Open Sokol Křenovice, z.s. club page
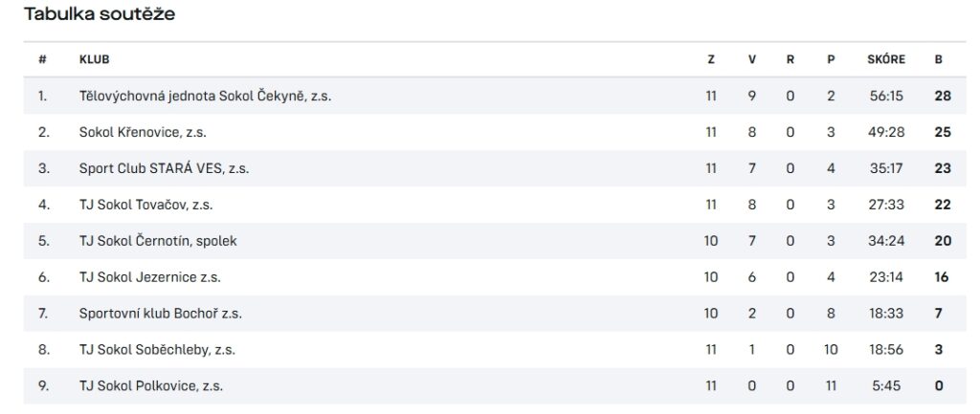 143,132
